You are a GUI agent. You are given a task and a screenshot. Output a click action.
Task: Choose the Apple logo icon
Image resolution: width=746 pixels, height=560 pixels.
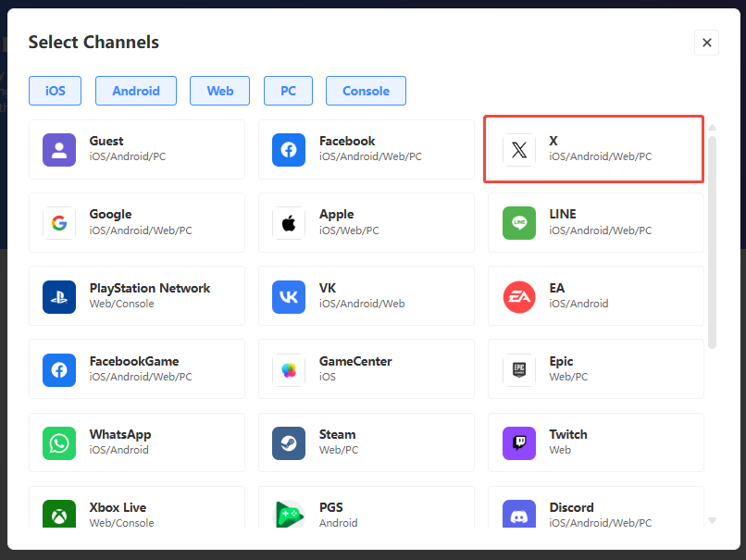pyautogui.click(x=289, y=222)
